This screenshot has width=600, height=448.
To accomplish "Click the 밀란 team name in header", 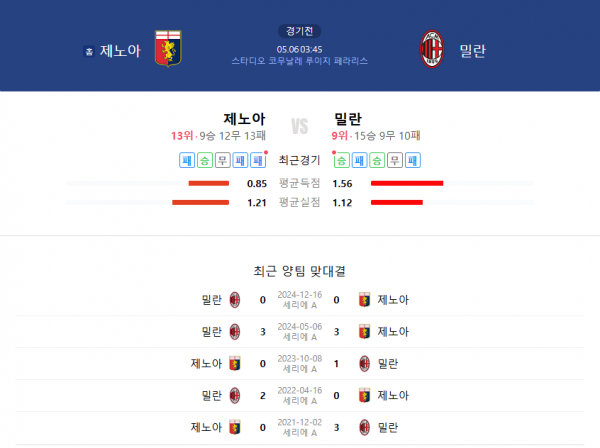I will click(x=473, y=51).
